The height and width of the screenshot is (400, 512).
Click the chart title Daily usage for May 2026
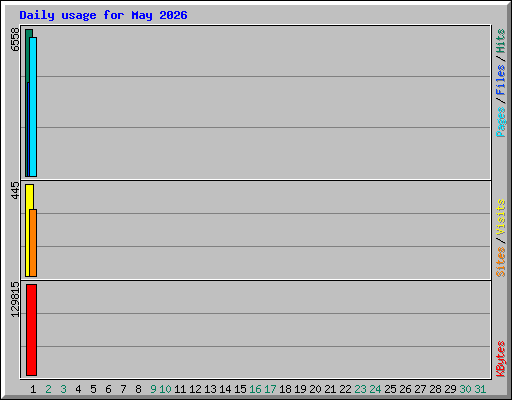[x=103, y=15]
